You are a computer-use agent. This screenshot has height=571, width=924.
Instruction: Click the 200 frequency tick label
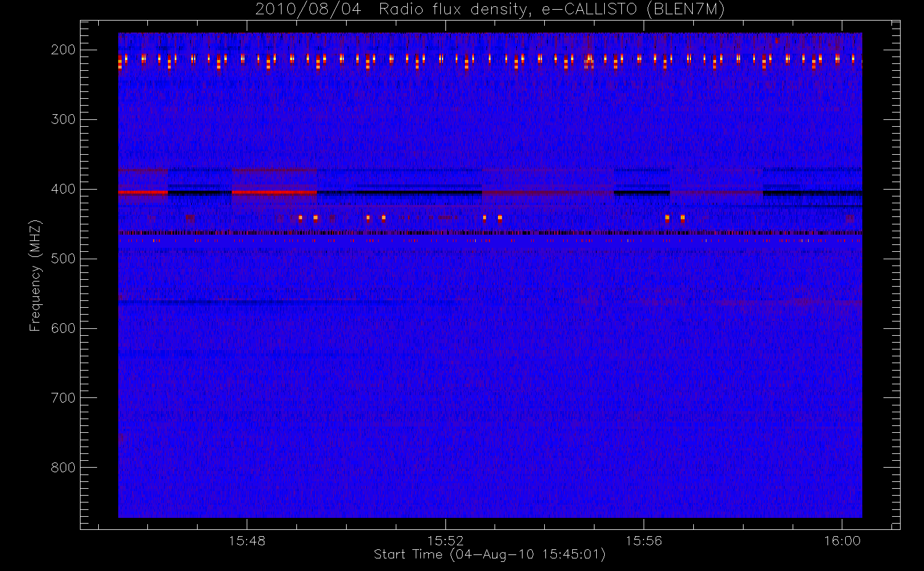tap(63, 50)
